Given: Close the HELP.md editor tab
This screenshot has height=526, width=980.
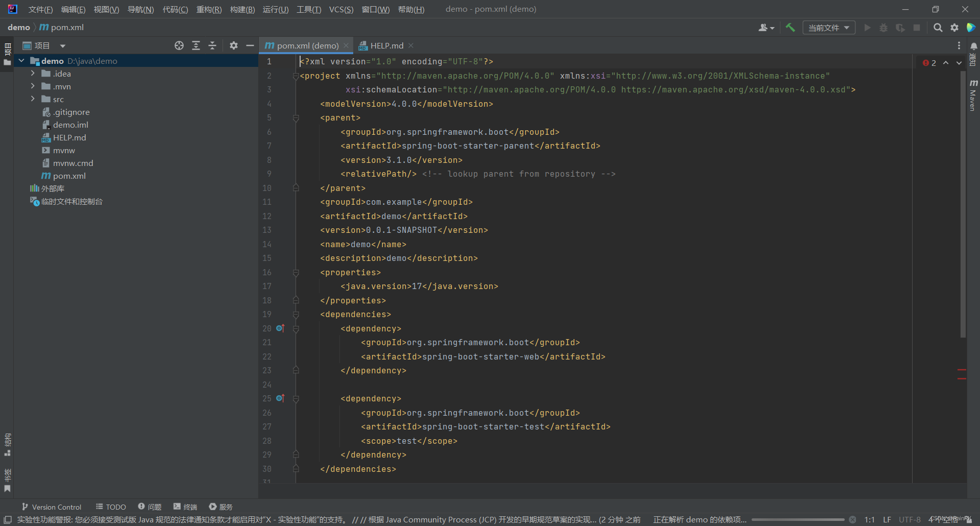Looking at the screenshot, I should pos(411,45).
